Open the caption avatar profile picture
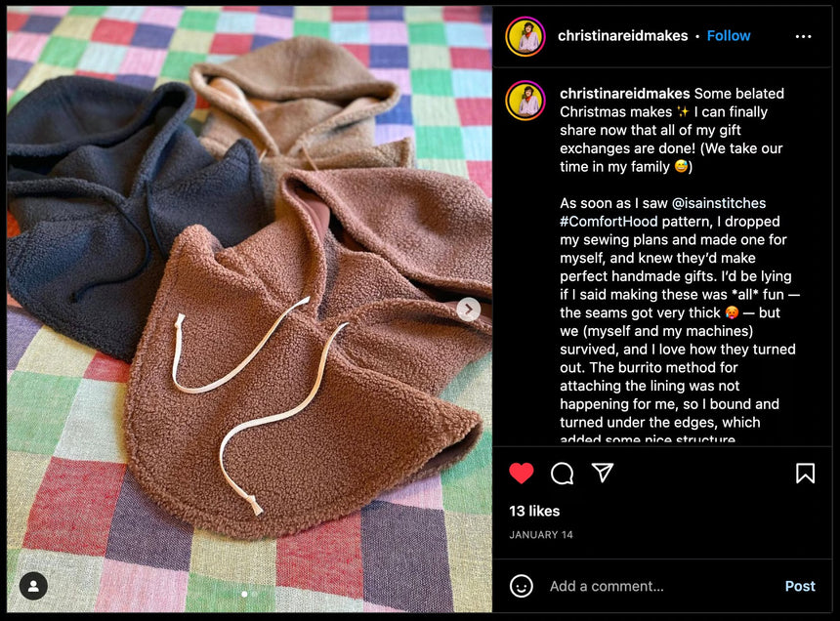The image size is (840, 621). (525, 101)
